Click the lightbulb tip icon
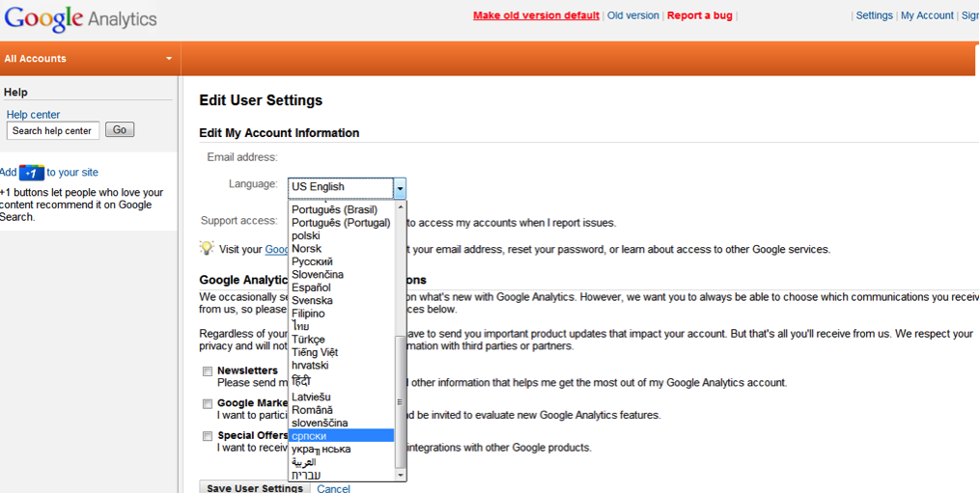This screenshot has height=493, width=980. (x=207, y=248)
